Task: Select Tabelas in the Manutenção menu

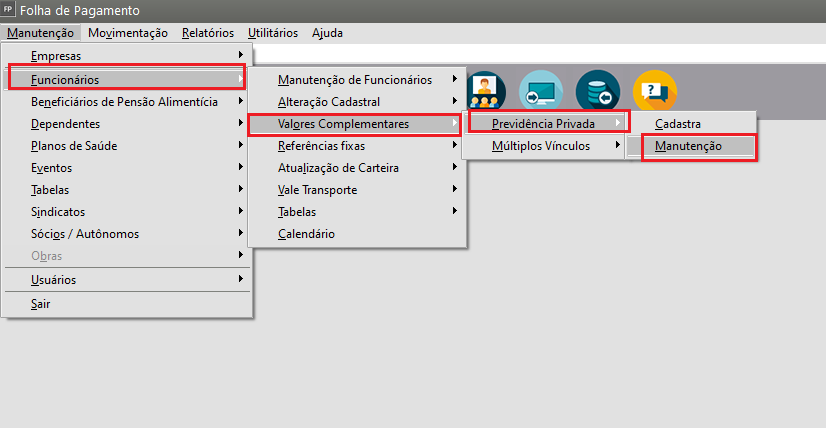Action: tap(127, 190)
